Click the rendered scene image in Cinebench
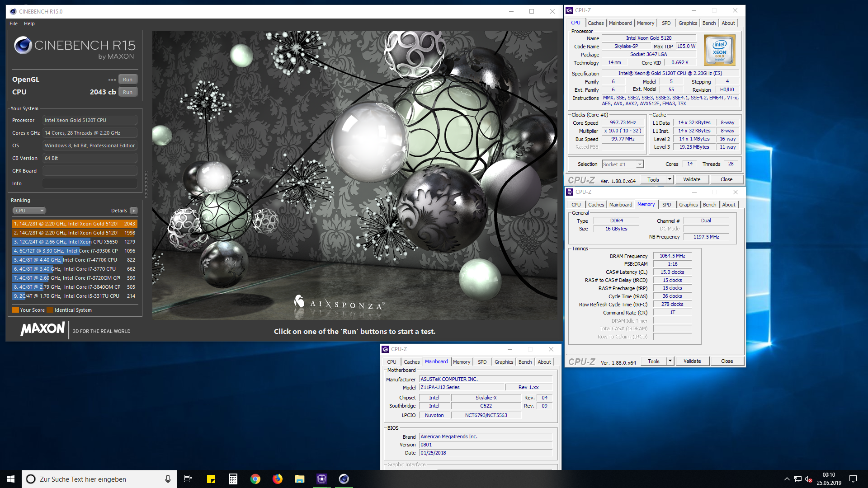Screen dimensions: 868x488 pyautogui.click(x=354, y=175)
